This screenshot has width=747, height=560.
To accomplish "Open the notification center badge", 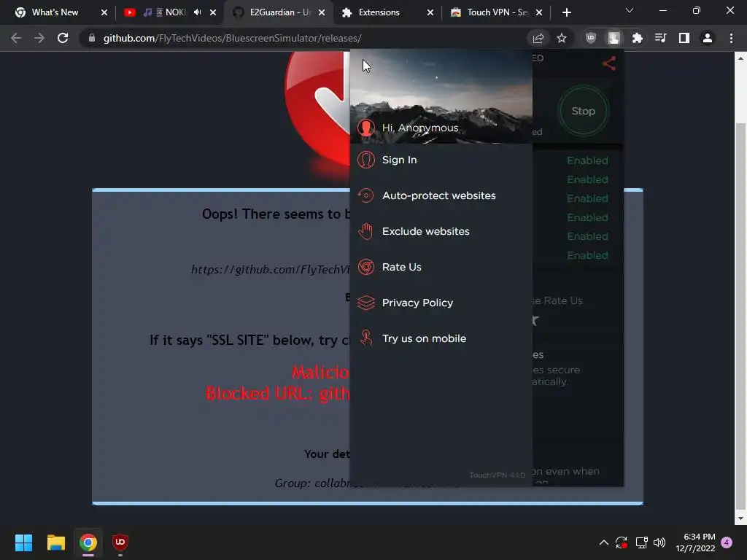I will (727, 542).
